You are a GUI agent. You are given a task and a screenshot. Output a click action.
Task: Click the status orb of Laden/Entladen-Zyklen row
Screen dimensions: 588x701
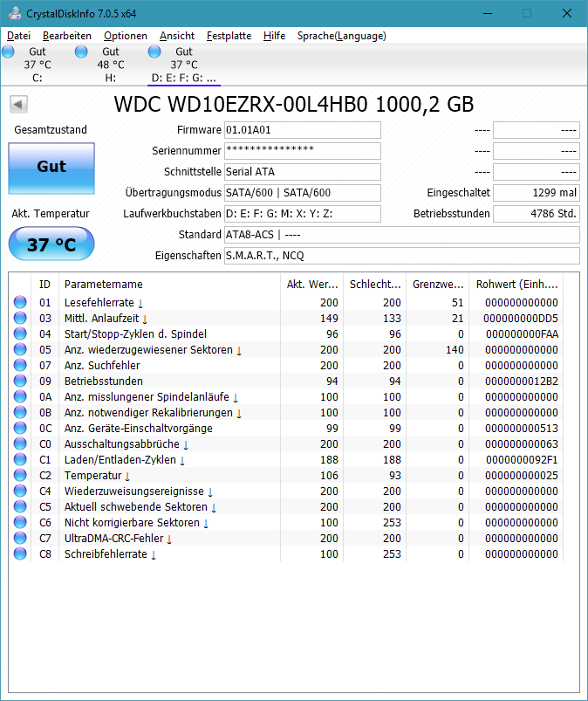coord(20,459)
